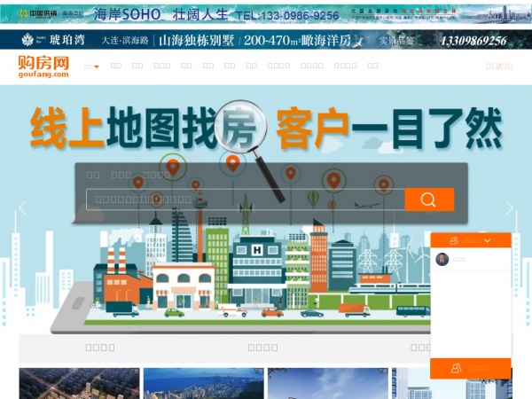532x399 pixels.
Task: Open city selector dropdown beside the logo
Action: [91, 66]
